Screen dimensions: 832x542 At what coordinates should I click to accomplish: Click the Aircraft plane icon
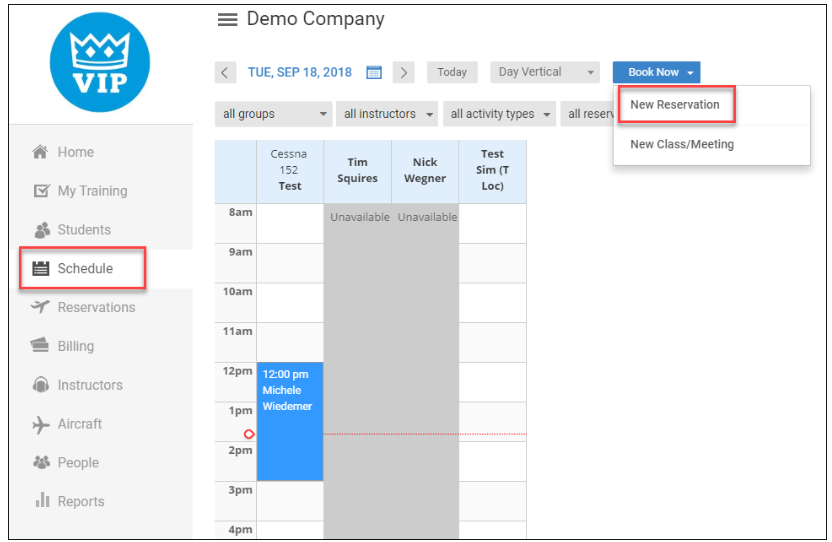click(x=41, y=424)
